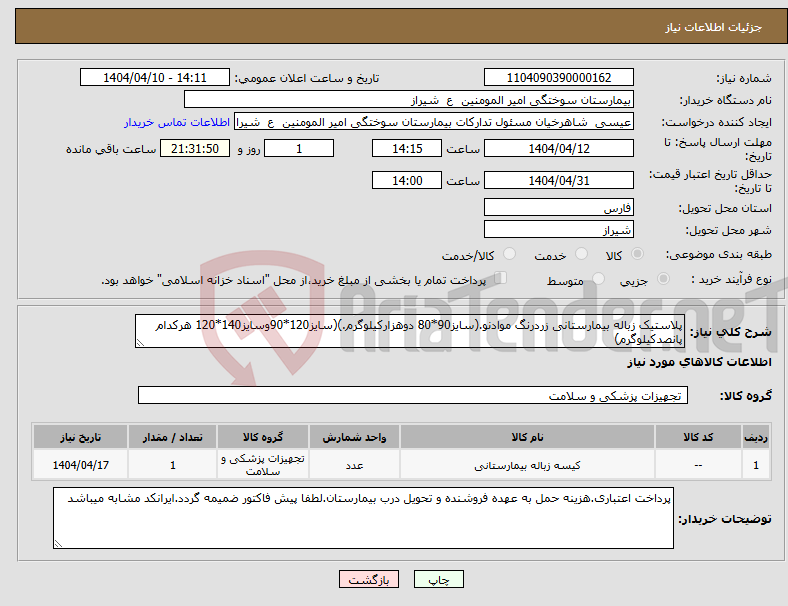788x606 pixels.
Task: Toggle the Islamic treasury payment checkbox
Action: 501,278
